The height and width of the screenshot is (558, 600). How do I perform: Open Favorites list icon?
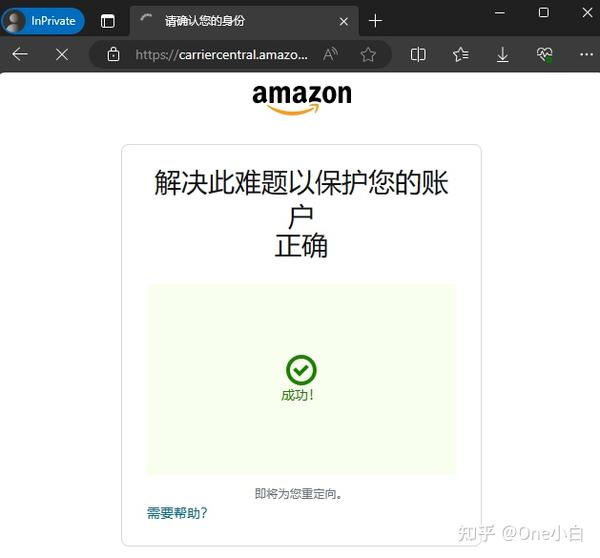pyautogui.click(x=460, y=54)
